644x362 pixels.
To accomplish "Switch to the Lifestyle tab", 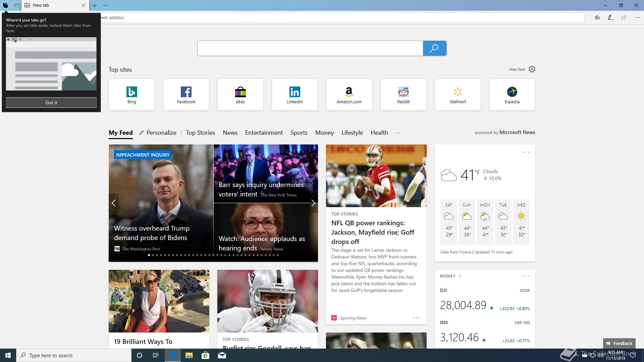I will tap(352, 133).
